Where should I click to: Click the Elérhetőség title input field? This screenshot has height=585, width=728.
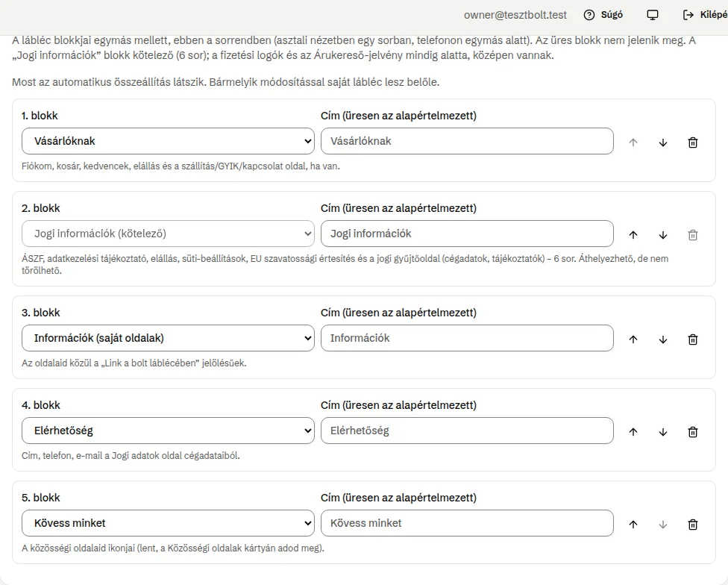(x=467, y=431)
